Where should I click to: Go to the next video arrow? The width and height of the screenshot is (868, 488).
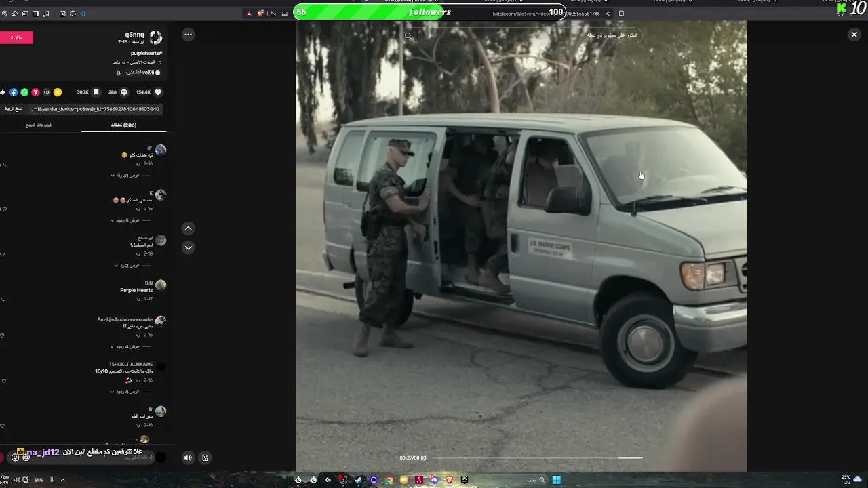(189, 247)
